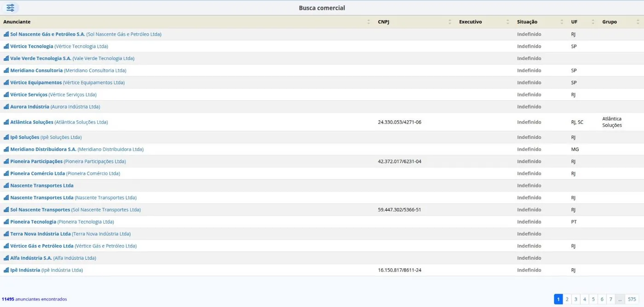Click the UF value PT
The height and width of the screenshot is (307, 644).
[x=574, y=222]
